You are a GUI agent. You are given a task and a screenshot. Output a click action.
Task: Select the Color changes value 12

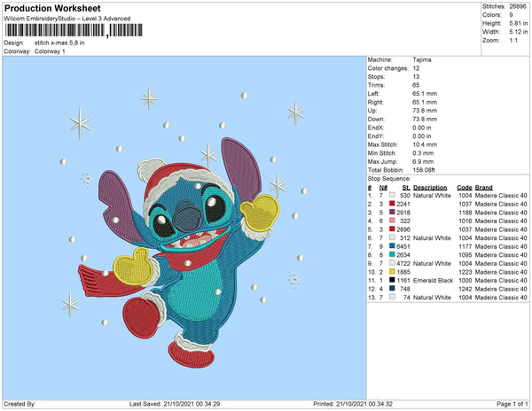click(416, 68)
